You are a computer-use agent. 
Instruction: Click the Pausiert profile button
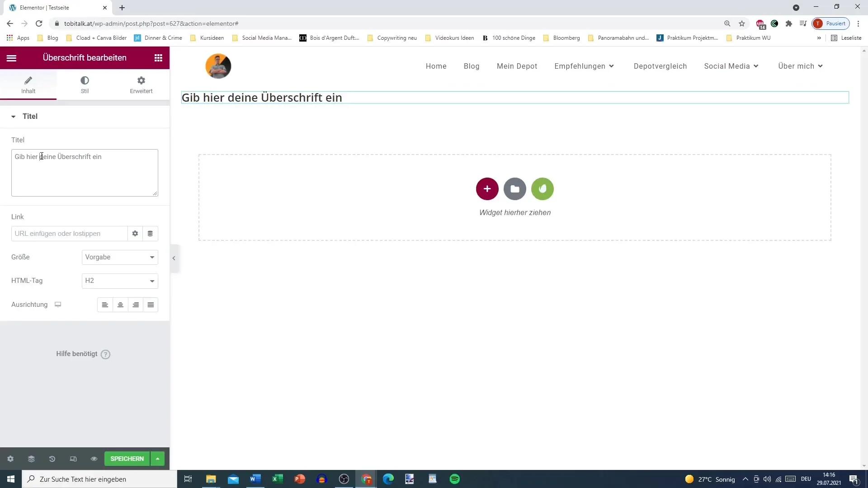[x=831, y=23]
